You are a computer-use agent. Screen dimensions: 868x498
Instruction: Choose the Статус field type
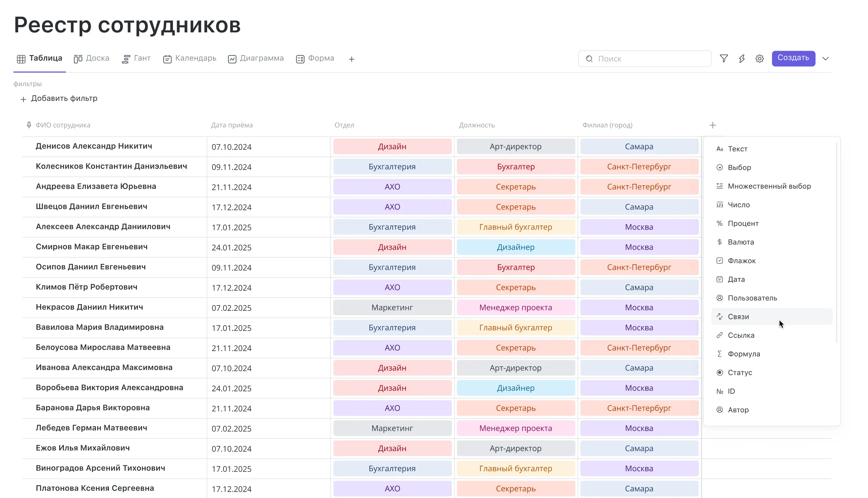coord(740,373)
